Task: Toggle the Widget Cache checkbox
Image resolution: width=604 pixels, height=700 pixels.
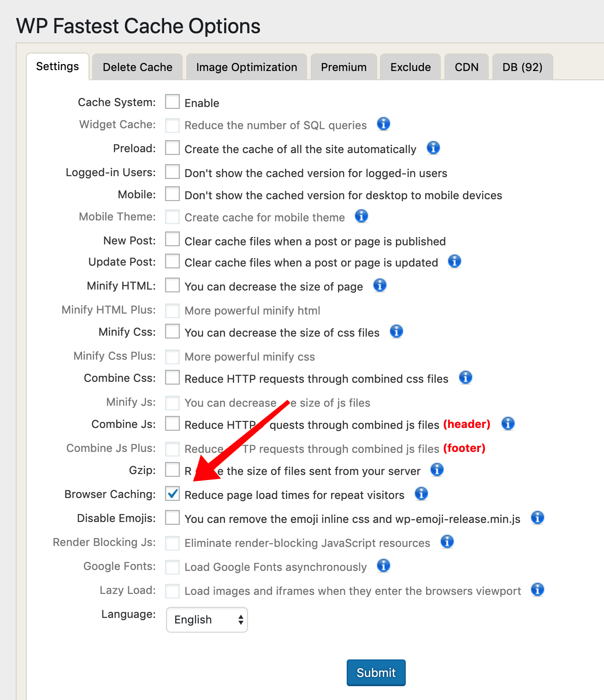Action: pyautogui.click(x=172, y=125)
